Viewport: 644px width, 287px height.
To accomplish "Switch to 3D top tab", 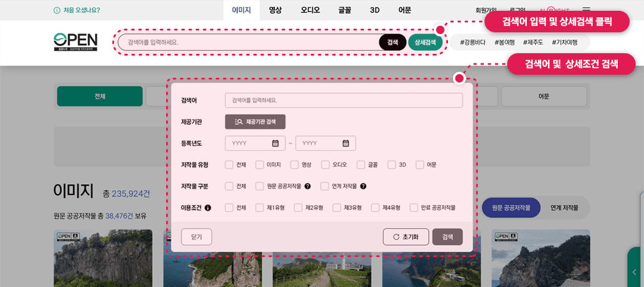I will (375, 10).
